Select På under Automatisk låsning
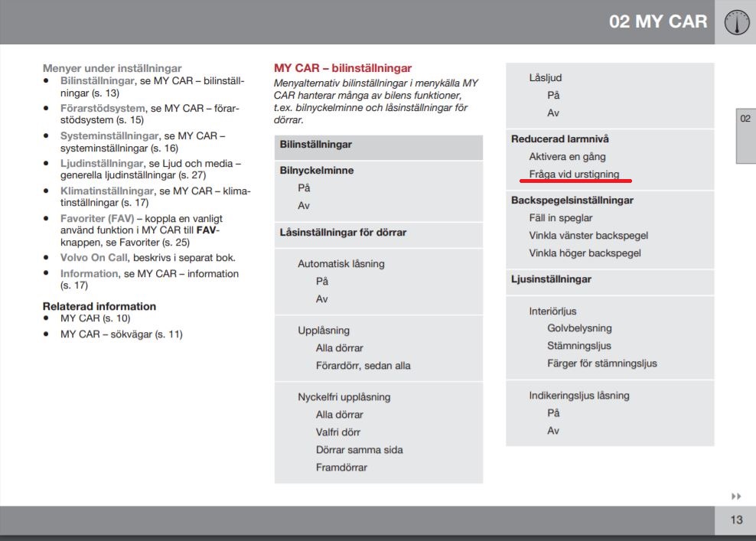The height and width of the screenshot is (541, 756). click(322, 281)
